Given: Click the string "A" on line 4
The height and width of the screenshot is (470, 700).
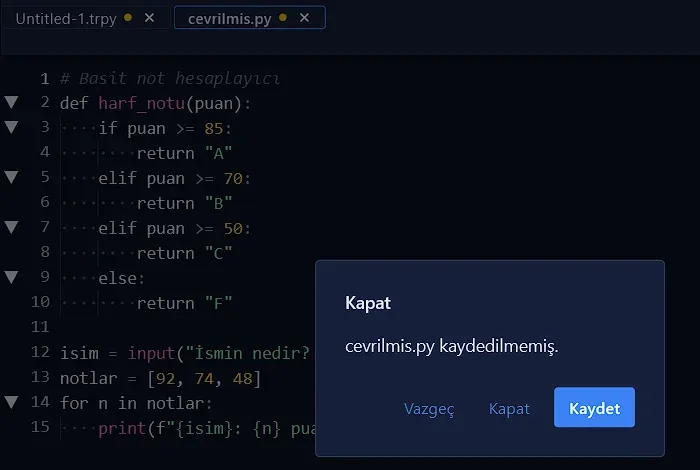Looking at the screenshot, I should [218, 154].
